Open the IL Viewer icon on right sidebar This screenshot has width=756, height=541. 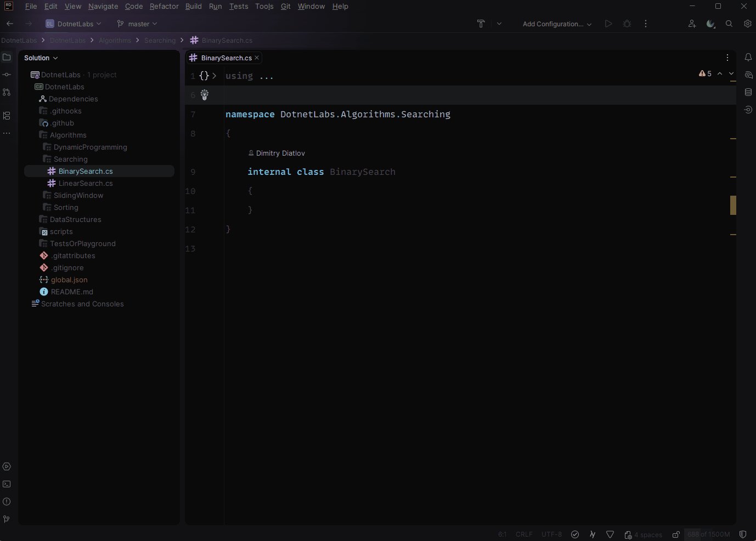[x=748, y=110]
